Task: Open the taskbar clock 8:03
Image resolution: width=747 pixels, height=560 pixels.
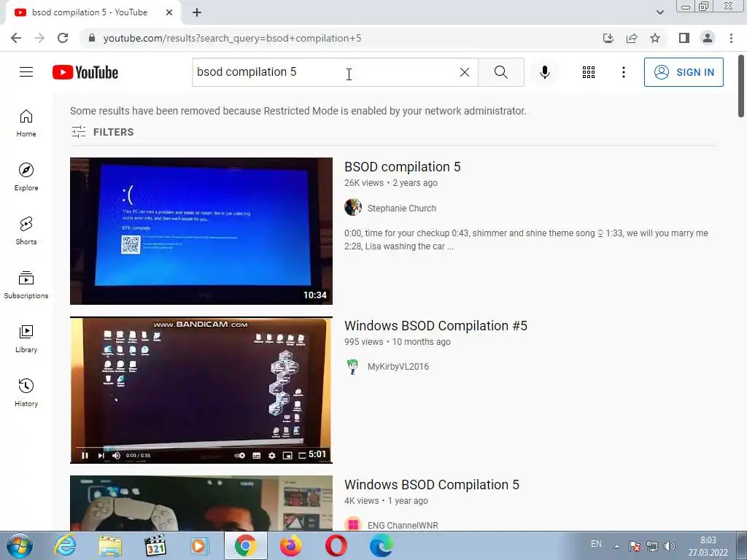Action: (708, 546)
